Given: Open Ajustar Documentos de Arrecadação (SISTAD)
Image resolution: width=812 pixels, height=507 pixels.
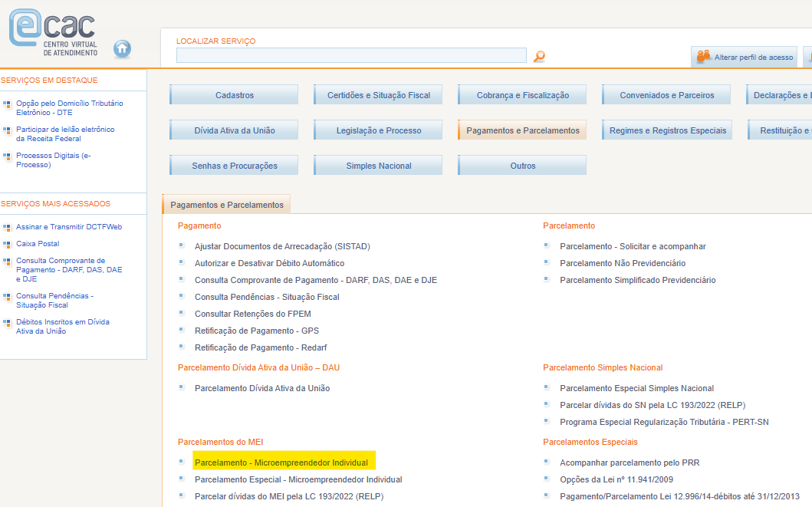Looking at the screenshot, I should (282, 246).
